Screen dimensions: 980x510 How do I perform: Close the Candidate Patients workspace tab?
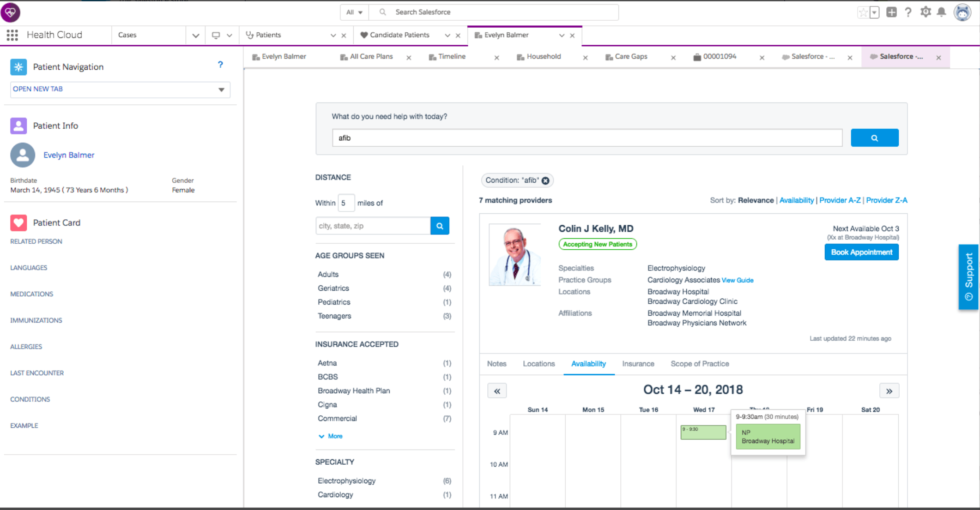[458, 36]
